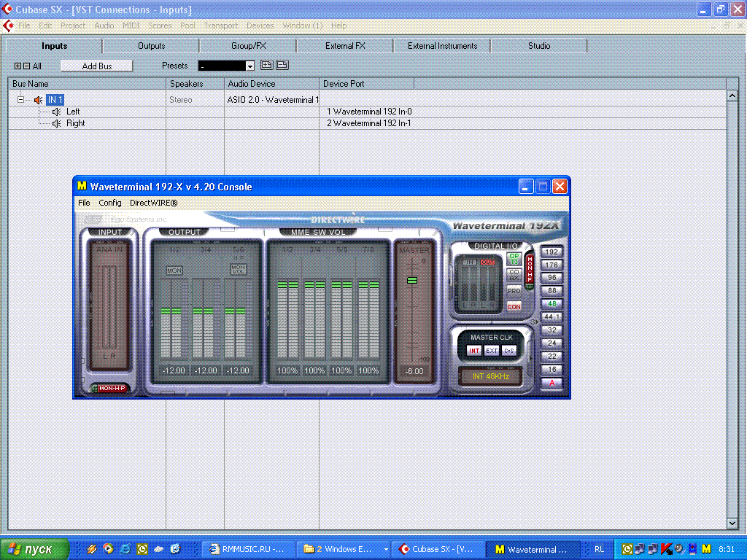Collapse the IN 1 bus tree node

coord(21,100)
